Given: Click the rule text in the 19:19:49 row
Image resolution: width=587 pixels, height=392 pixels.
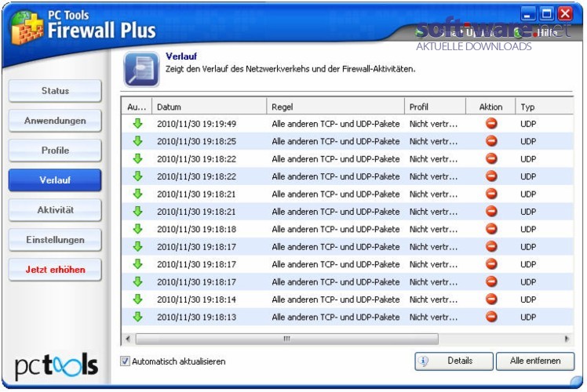Looking at the screenshot, I should pyautogui.click(x=336, y=124).
